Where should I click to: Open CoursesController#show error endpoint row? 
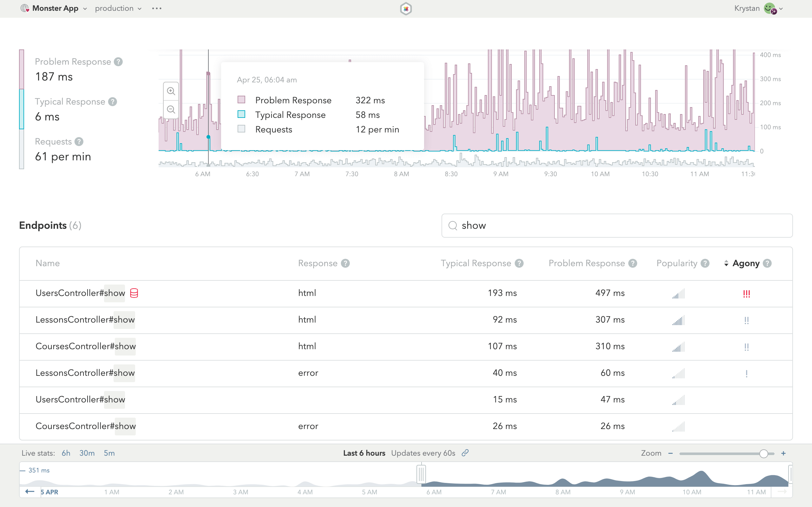[x=86, y=426]
